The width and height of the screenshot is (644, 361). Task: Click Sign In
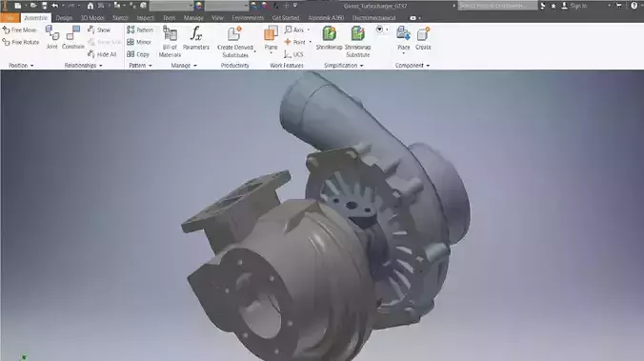coord(578,6)
